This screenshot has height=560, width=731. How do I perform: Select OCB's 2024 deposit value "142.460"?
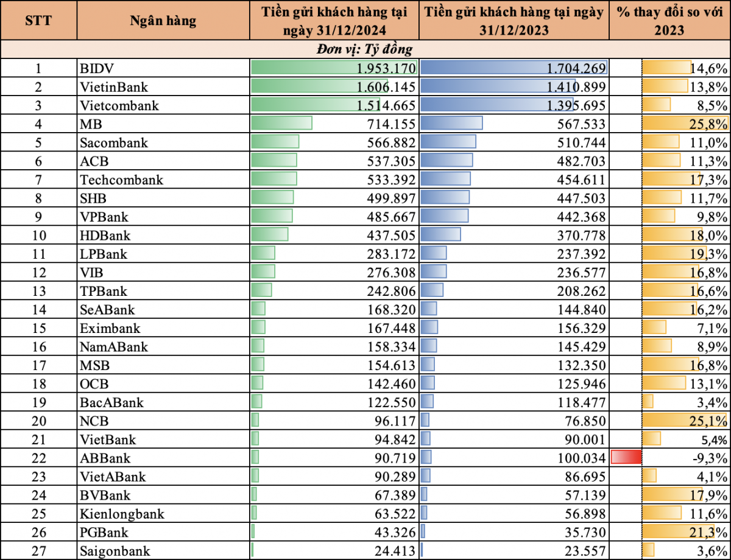(392, 383)
